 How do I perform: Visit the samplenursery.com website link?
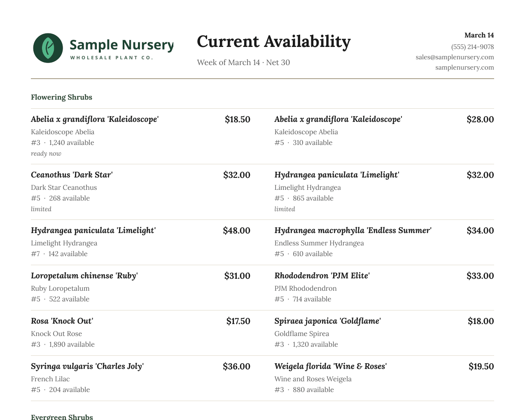[x=464, y=68]
